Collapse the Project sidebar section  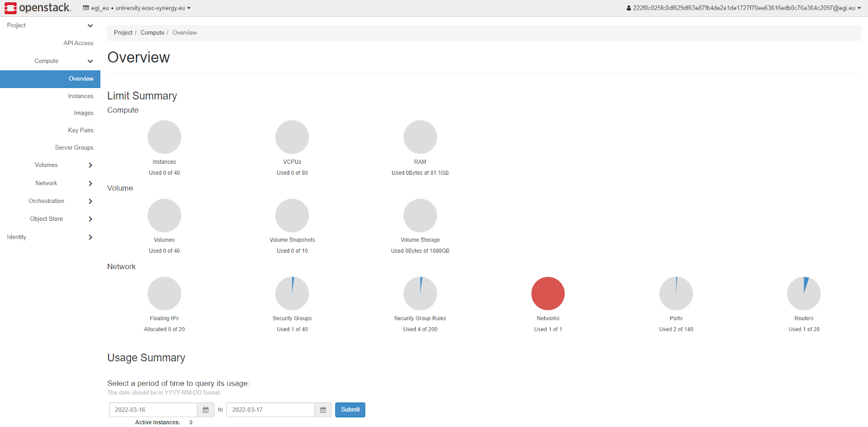tap(50, 26)
